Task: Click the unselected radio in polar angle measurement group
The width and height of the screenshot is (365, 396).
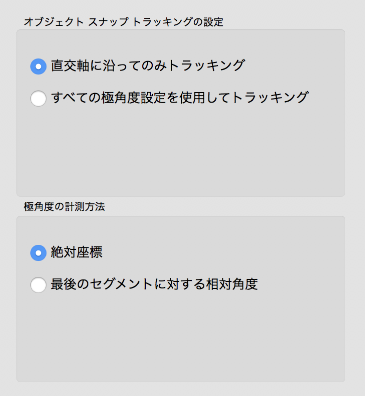Action: coord(38,285)
